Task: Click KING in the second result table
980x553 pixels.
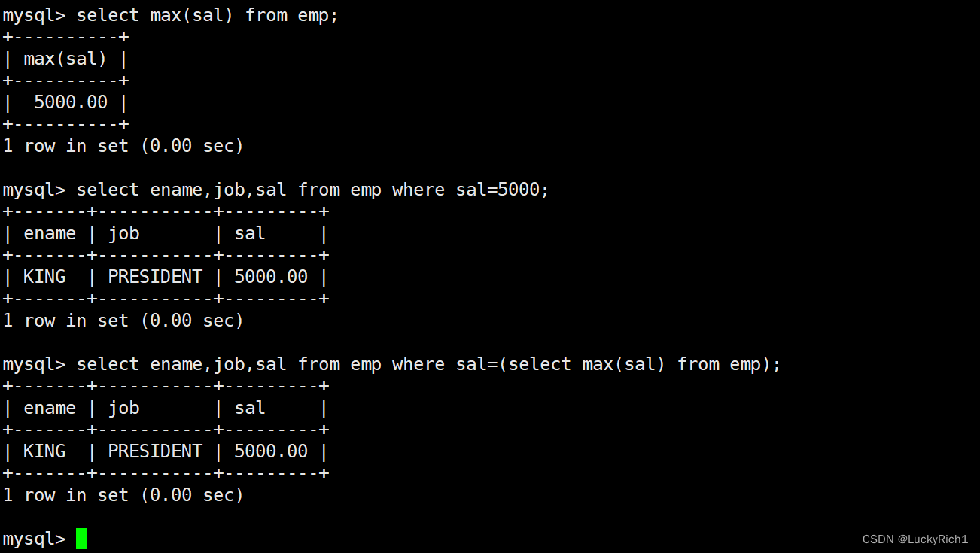Action: point(44,277)
